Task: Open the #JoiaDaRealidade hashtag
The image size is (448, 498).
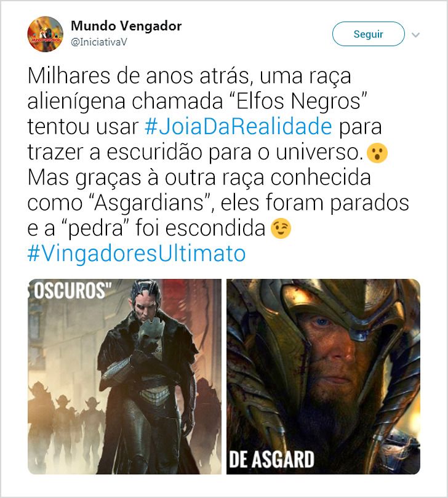Action: click(x=238, y=126)
